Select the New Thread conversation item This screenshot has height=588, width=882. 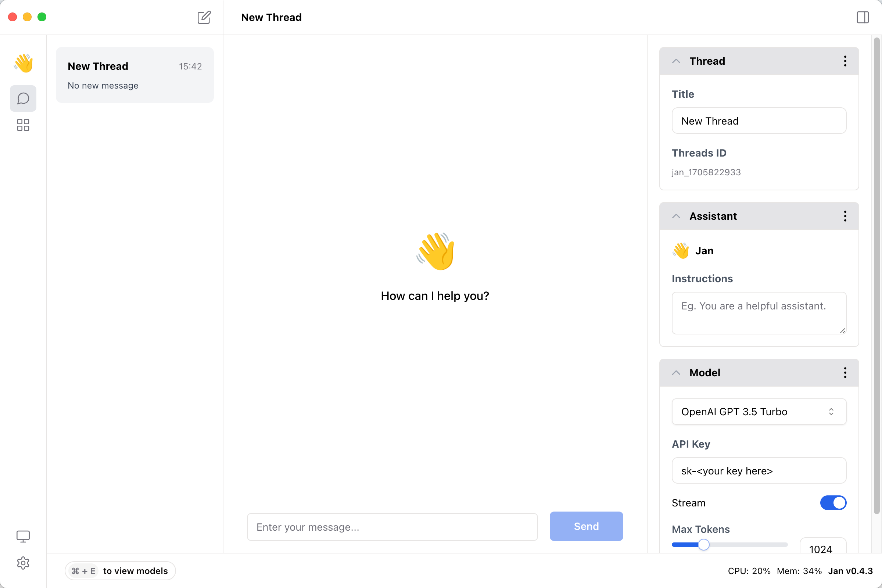135,75
